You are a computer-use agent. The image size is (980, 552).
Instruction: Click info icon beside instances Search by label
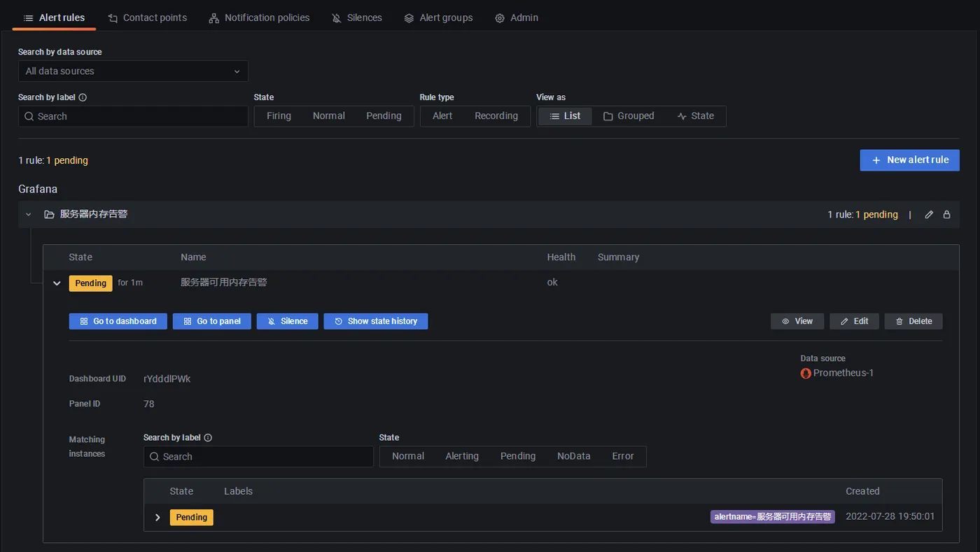tap(208, 437)
